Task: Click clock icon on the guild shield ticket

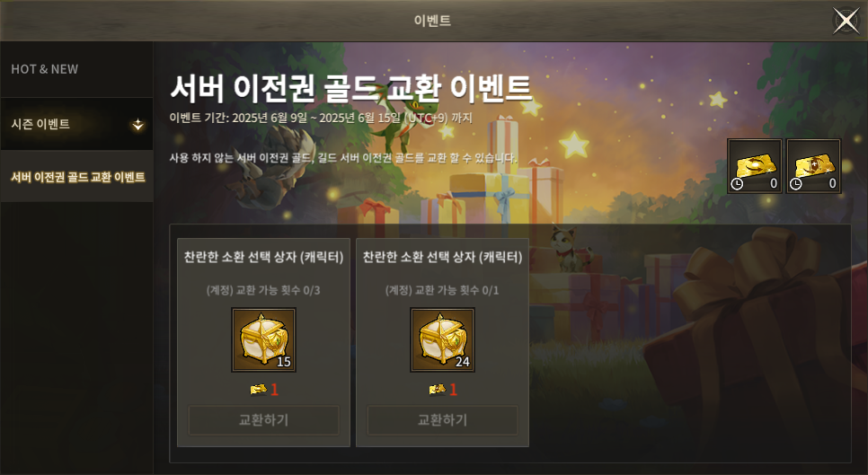Action: tap(795, 183)
